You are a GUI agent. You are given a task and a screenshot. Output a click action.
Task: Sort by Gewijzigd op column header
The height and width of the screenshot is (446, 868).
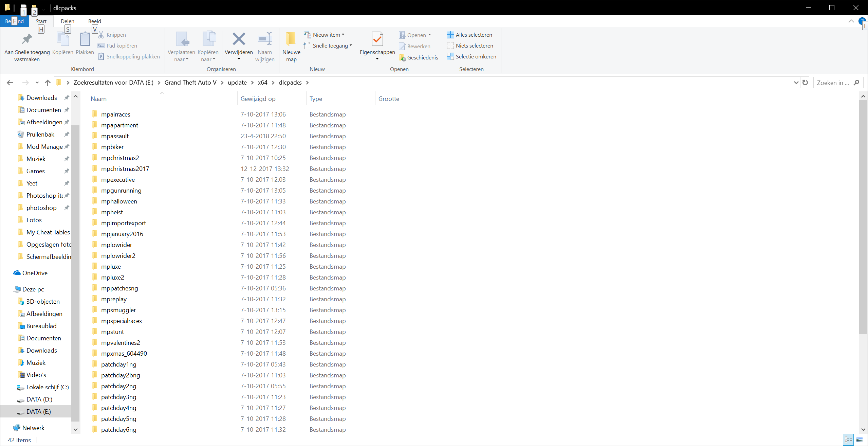tap(258, 99)
